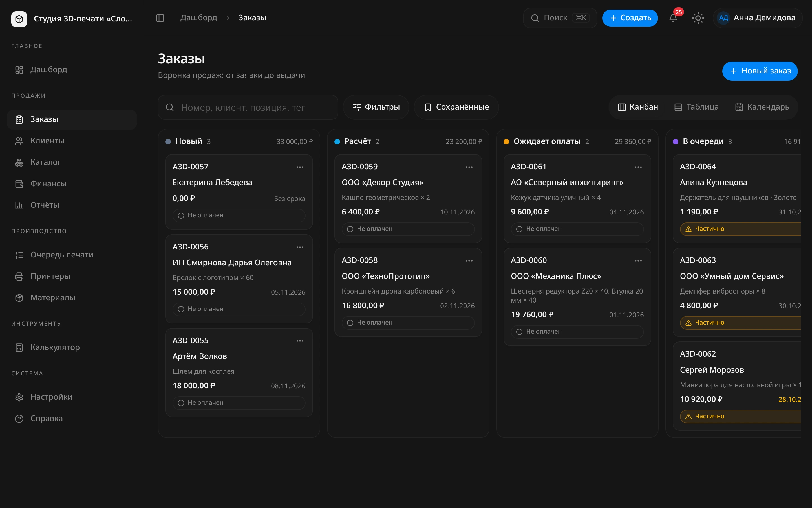
Task: Open the Фильтры panel
Action: 376,107
